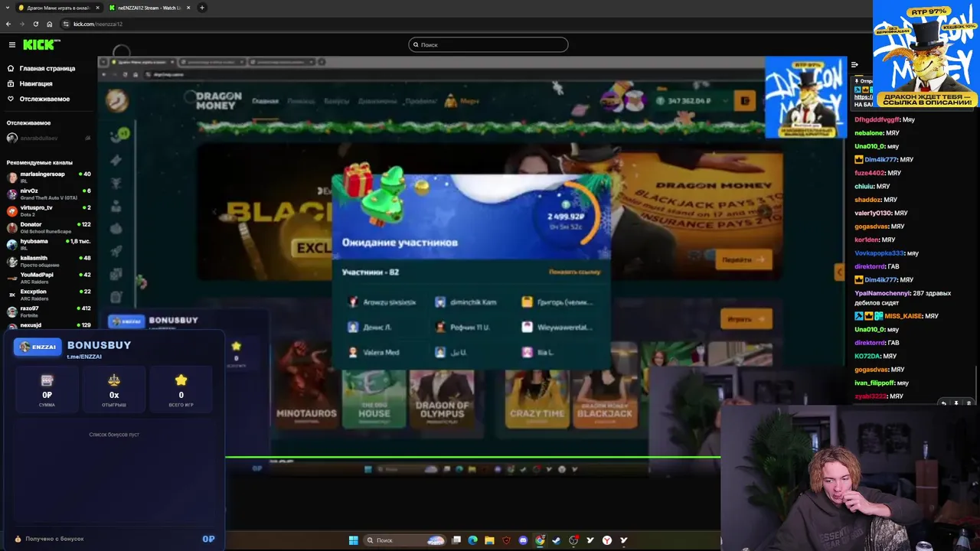
Task: Expand the tab search dropdown arrow
Action: tap(8, 8)
